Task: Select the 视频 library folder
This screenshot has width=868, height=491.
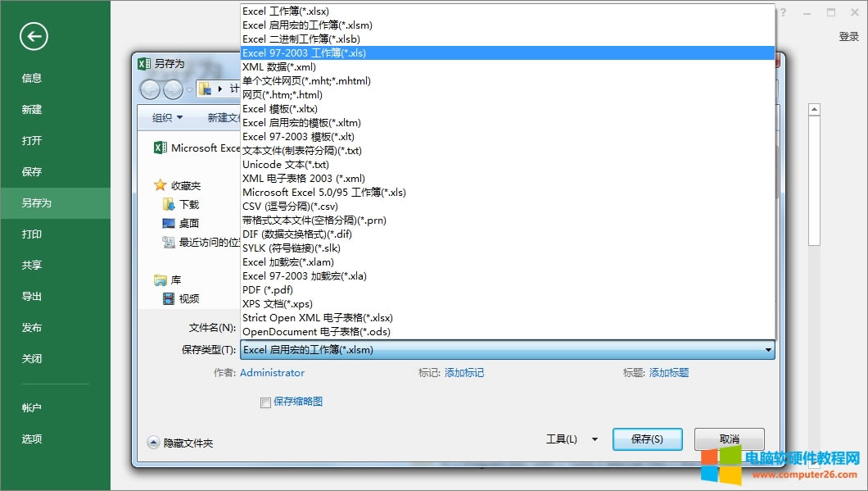Action: click(x=188, y=299)
